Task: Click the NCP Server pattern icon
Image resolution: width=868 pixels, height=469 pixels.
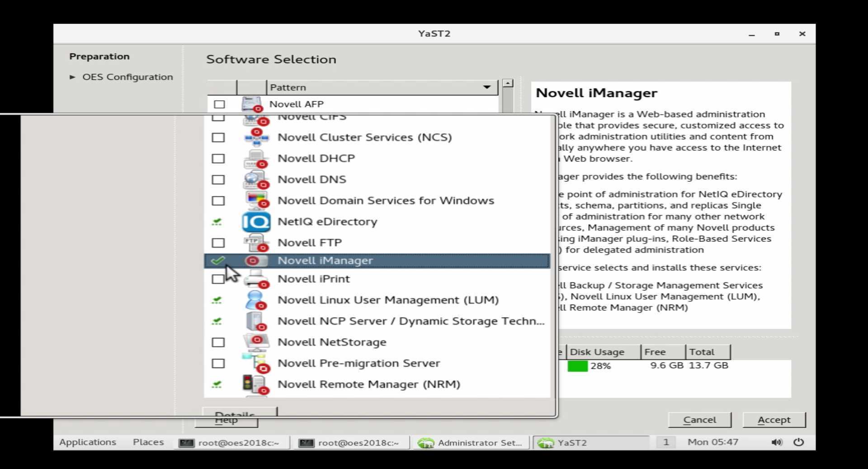Action: (256, 321)
